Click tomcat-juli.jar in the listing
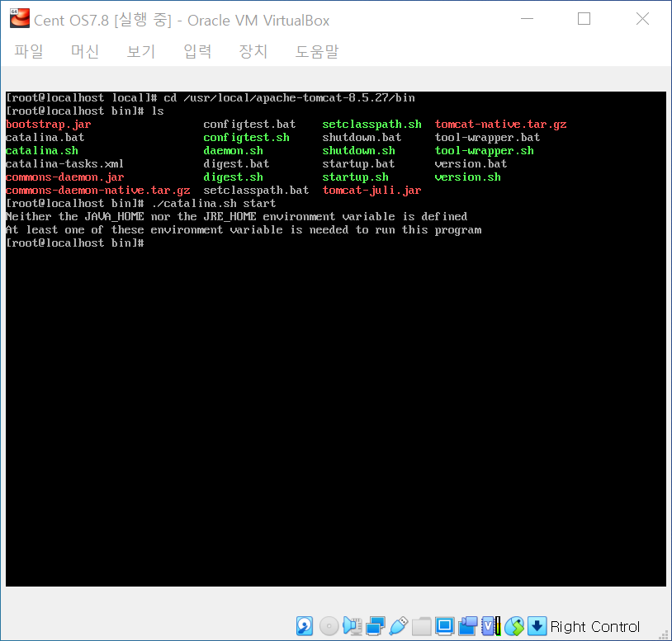Screen dimensions: 672x641 click(372, 190)
